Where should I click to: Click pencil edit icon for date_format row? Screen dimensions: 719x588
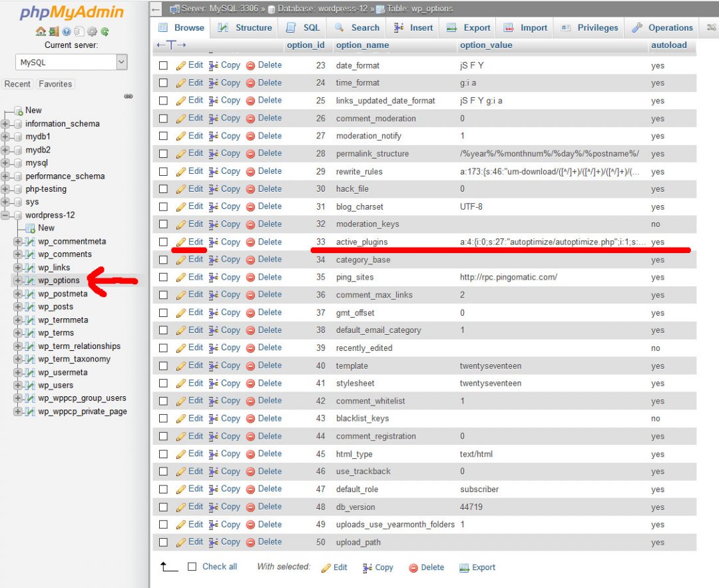coord(180,65)
